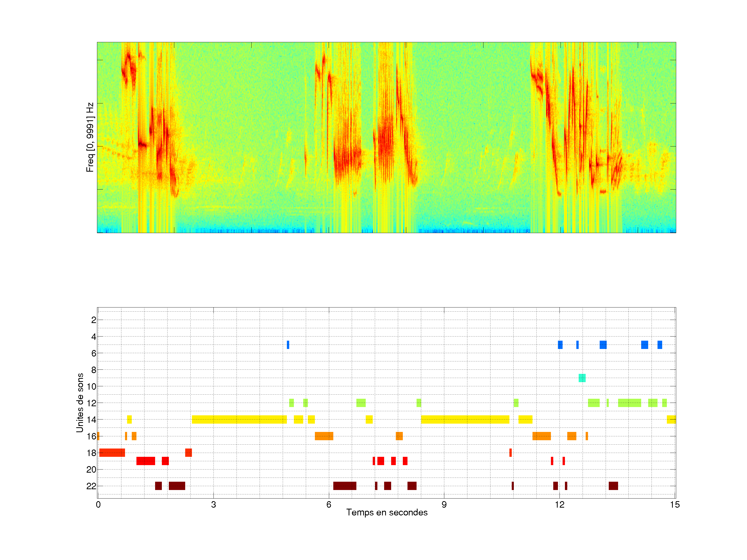Click the longest green bar in row 12

point(630,403)
